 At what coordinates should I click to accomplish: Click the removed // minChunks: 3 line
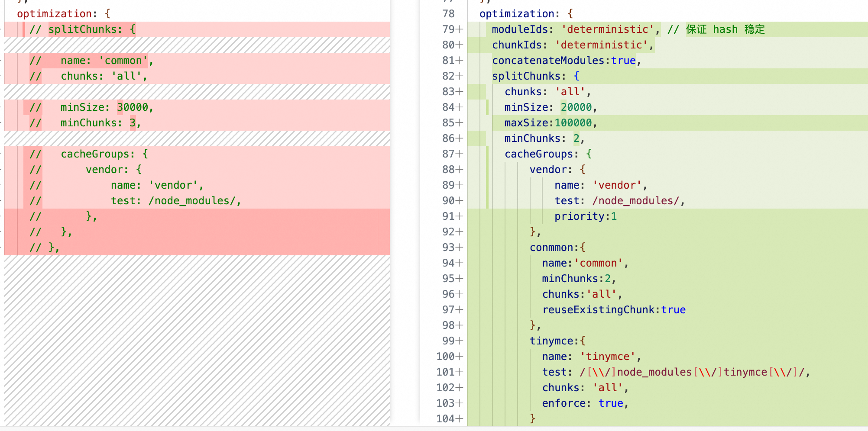click(x=85, y=123)
